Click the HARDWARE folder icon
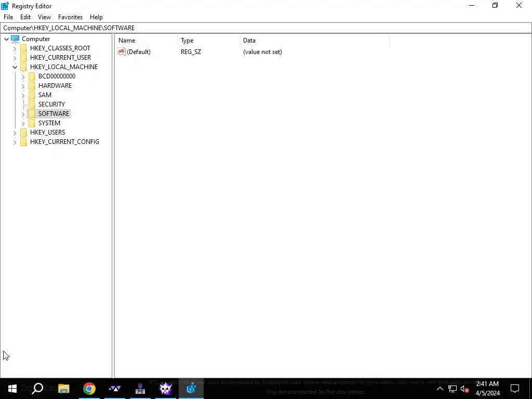 click(x=32, y=86)
